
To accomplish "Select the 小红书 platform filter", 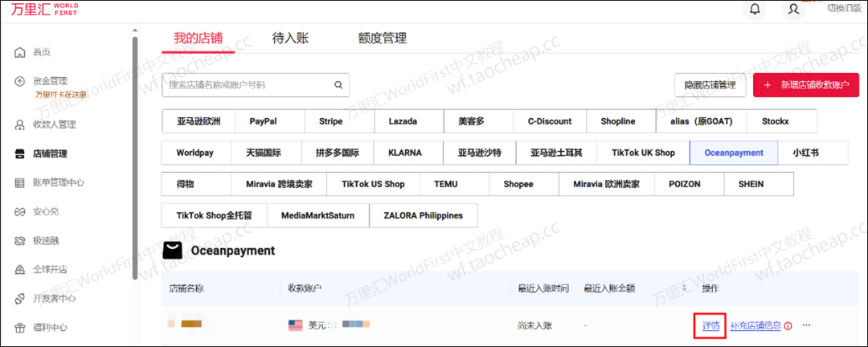I will click(813, 153).
